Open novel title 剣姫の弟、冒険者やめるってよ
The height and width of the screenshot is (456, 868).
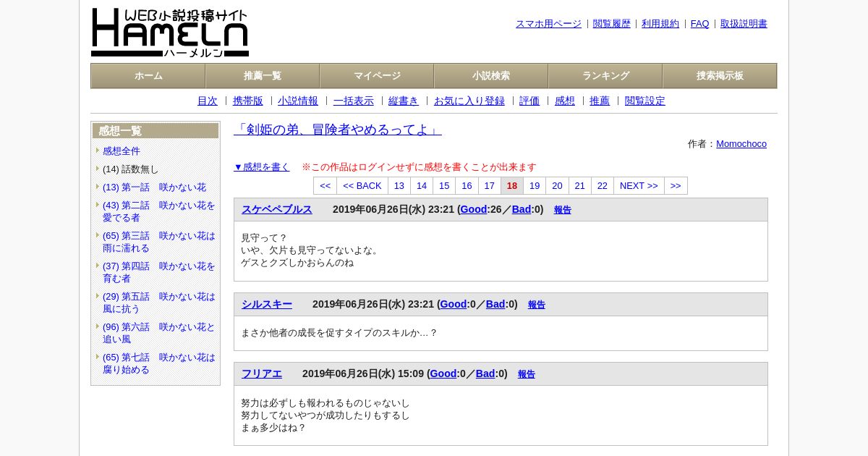click(x=338, y=130)
